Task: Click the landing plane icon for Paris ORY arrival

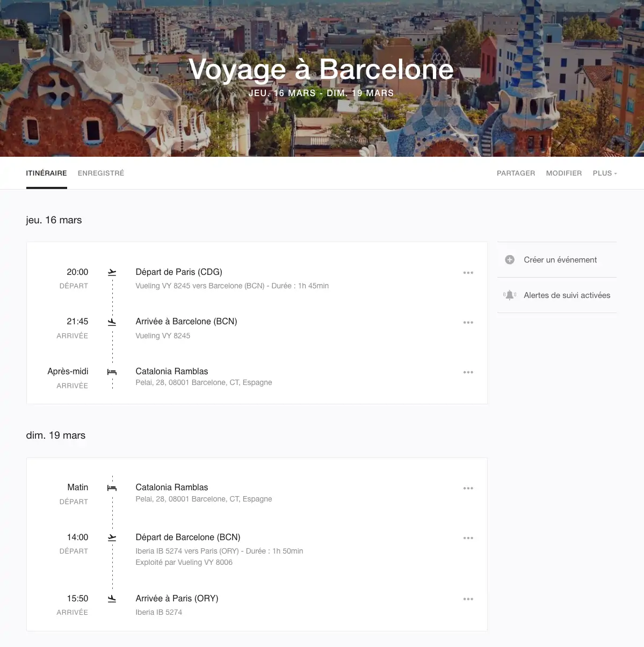Action: click(x=112, y=599)
